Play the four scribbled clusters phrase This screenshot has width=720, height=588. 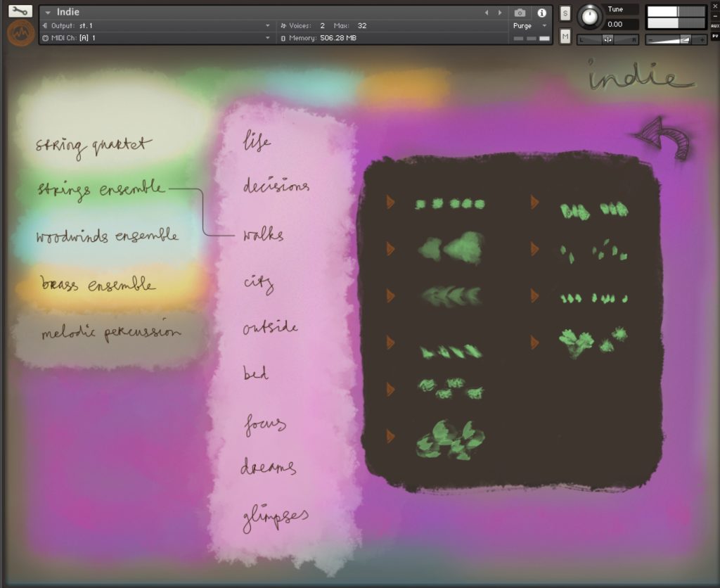click(391, 389)
